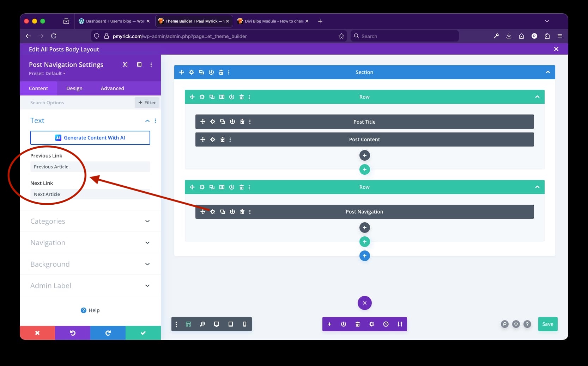Collapse the first Row
Viewport: 588px width, 366px height.
click(x=537, y=97)
